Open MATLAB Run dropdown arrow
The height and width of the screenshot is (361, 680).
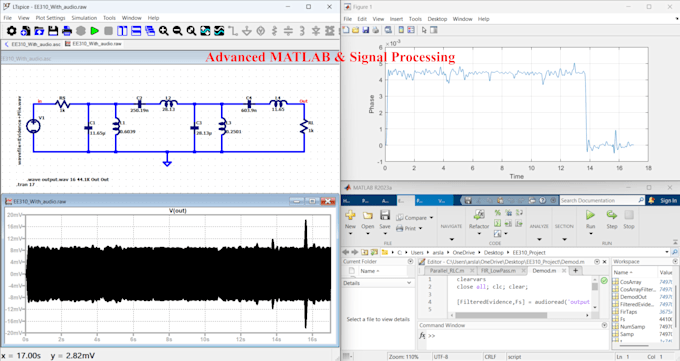pos(591,234)
